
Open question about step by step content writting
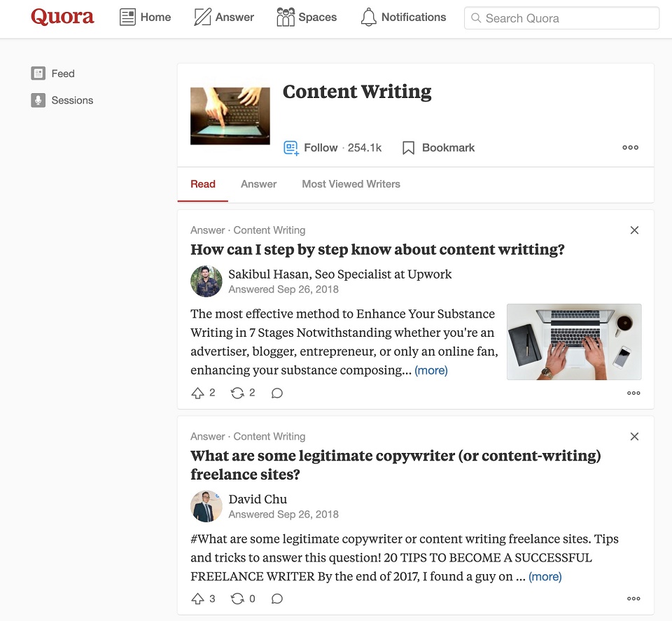[377, 249]
